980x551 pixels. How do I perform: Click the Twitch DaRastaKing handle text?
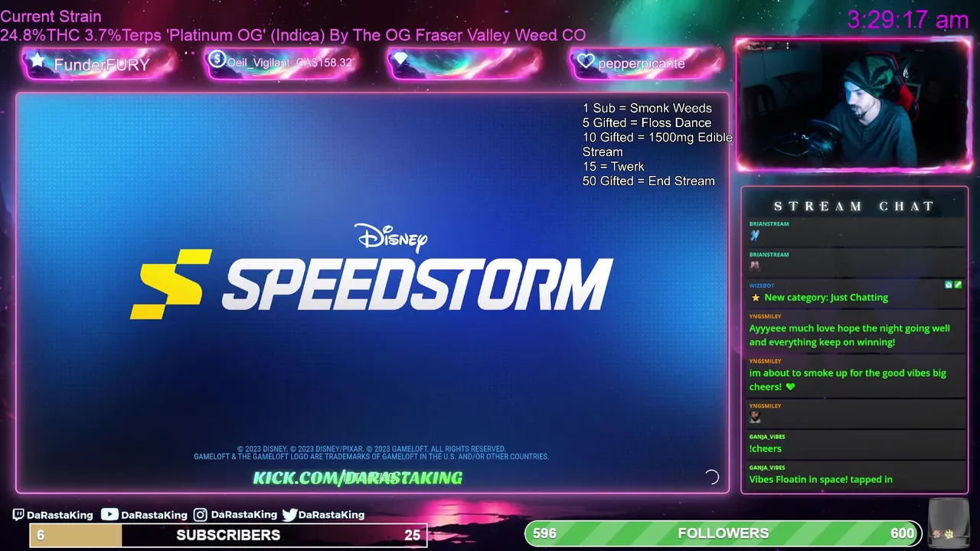coord(60,515)
